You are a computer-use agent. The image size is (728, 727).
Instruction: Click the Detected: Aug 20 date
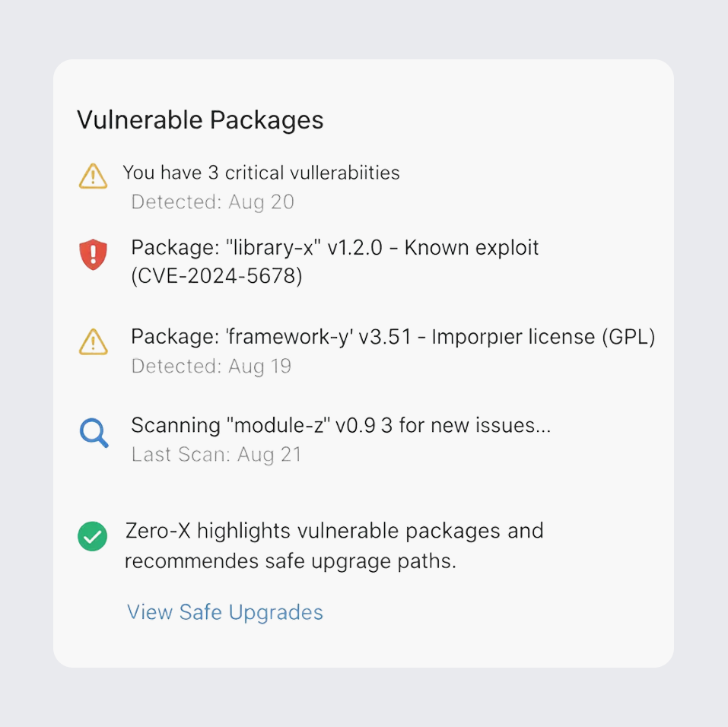point(212,202)
